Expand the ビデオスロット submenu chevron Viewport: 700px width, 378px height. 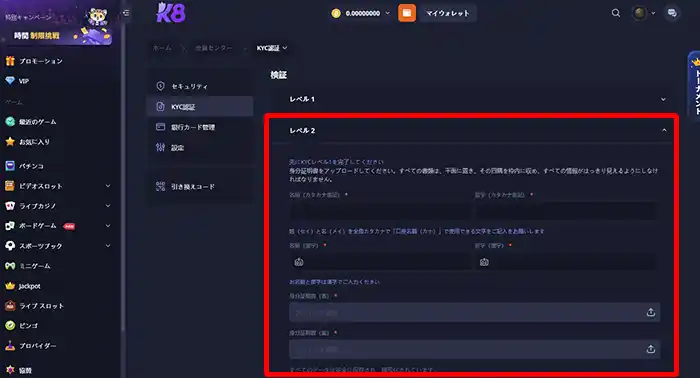(108, 186)
